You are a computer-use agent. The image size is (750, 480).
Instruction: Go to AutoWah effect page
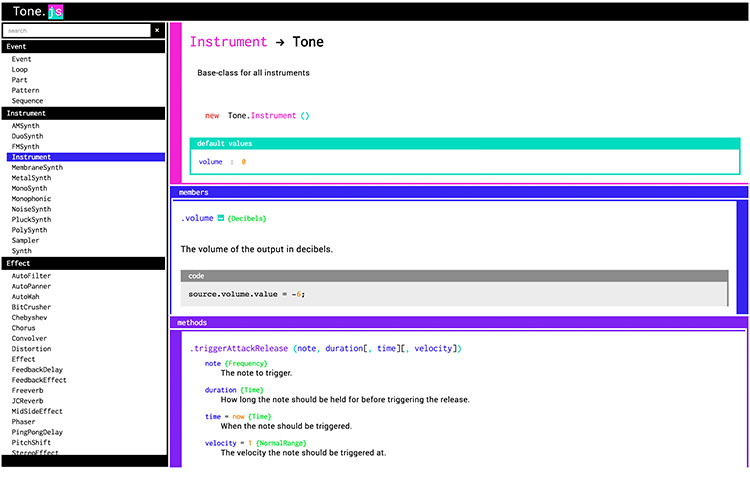(25, 297)
